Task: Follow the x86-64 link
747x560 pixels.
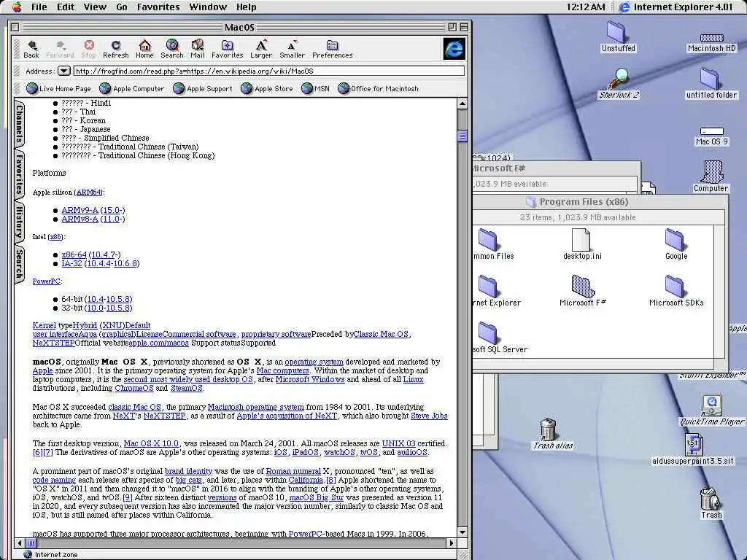Action: [x=74, y=254]
